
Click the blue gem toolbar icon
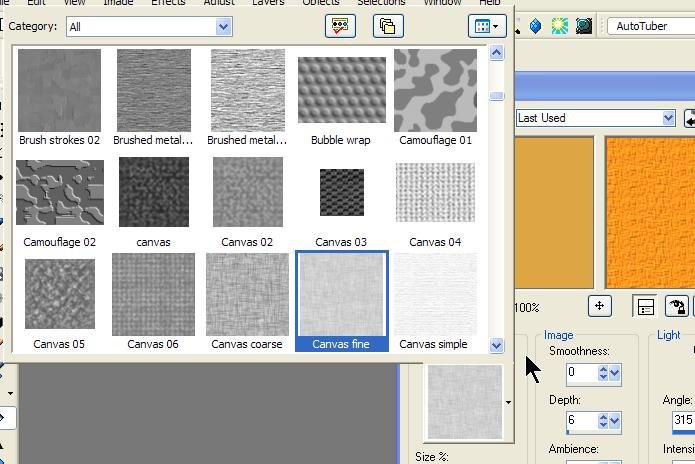pyautogui.click(x=535, y=26)
